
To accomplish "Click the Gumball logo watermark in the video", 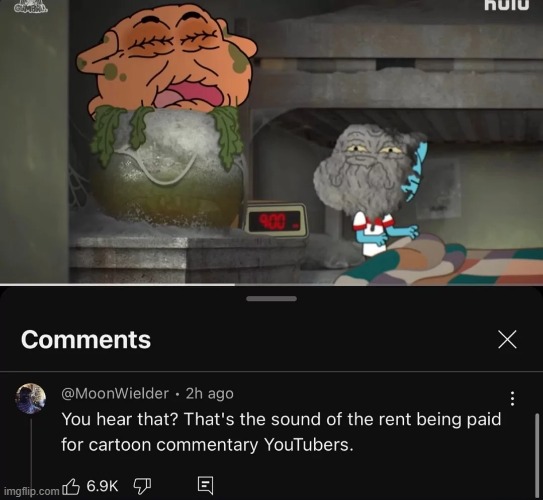I will click(31, 7).
